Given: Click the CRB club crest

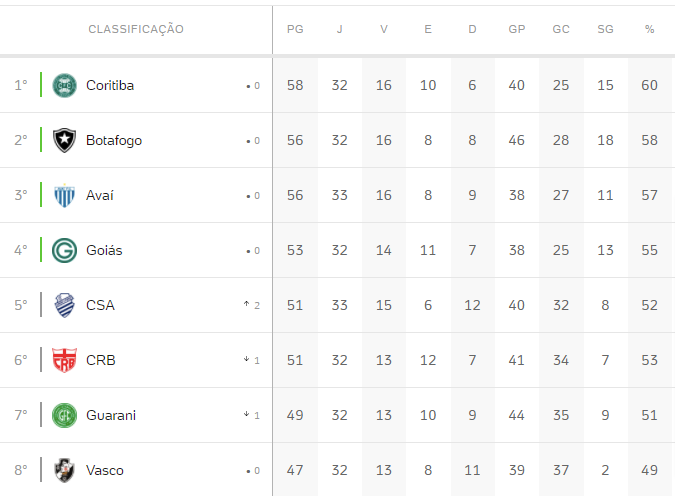Looking at the screenshot, I should click(64, 360).
